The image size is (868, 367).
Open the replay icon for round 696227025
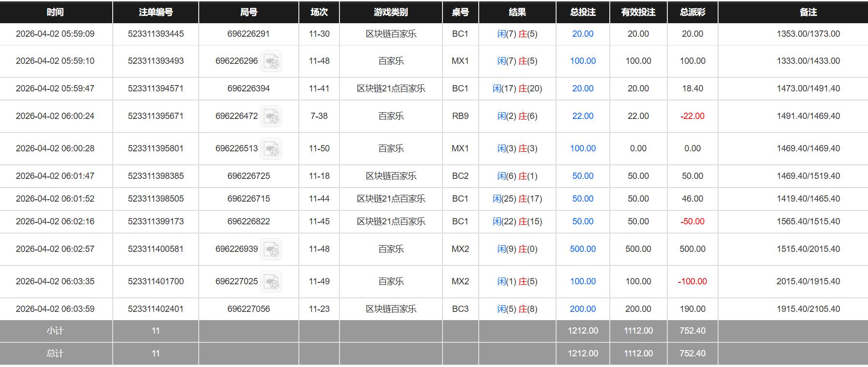271,282
